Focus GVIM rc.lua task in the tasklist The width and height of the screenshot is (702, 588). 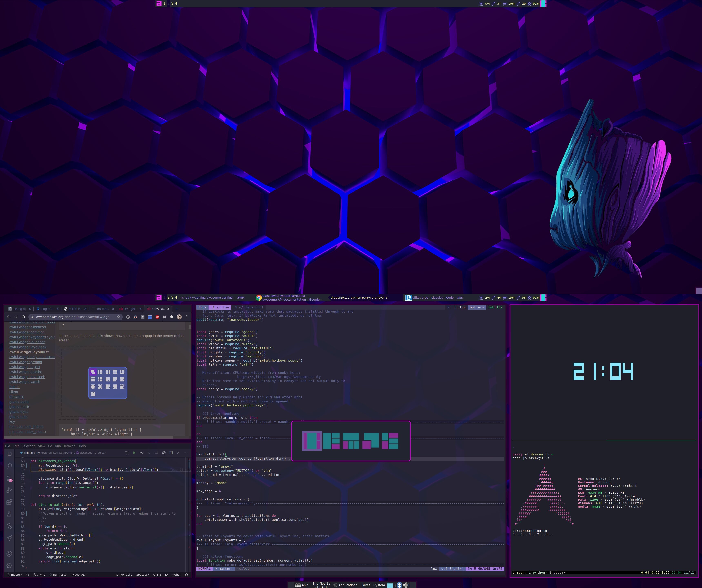click(213, 297)
